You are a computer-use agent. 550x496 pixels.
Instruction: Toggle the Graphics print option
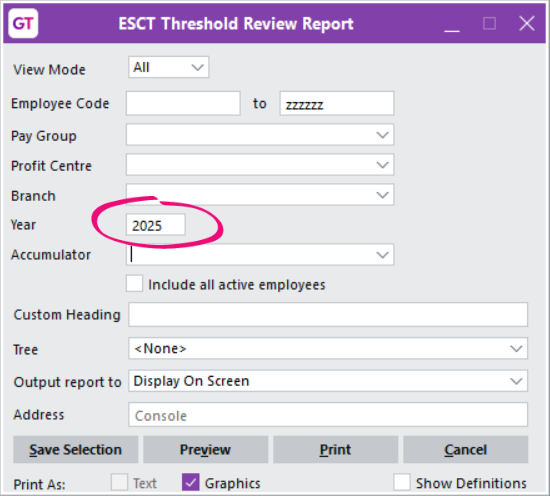point(190,482)
